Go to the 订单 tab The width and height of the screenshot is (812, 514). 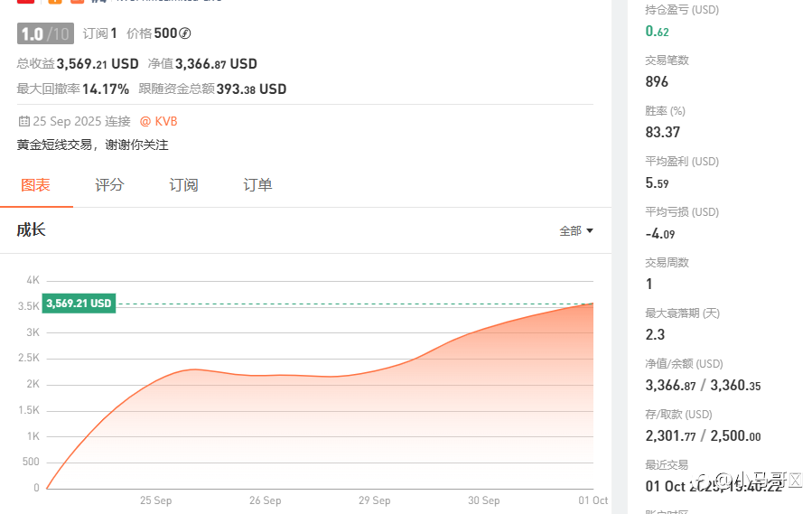click(x=257, y=185)
